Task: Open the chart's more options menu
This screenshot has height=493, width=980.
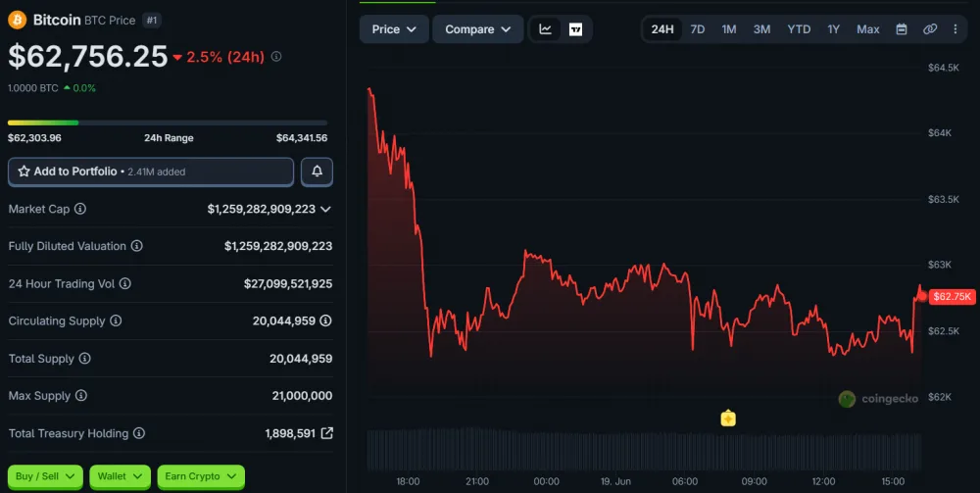Action: 955,29
